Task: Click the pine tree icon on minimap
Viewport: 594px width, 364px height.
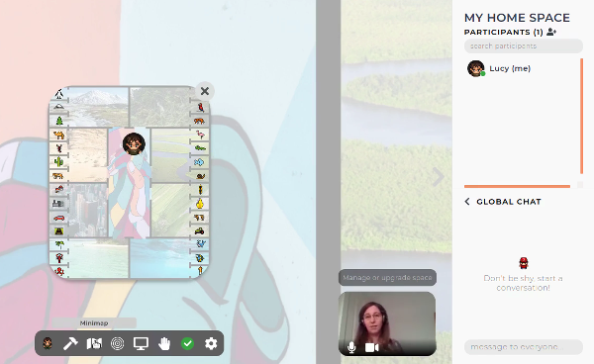Action: (59, 121)
